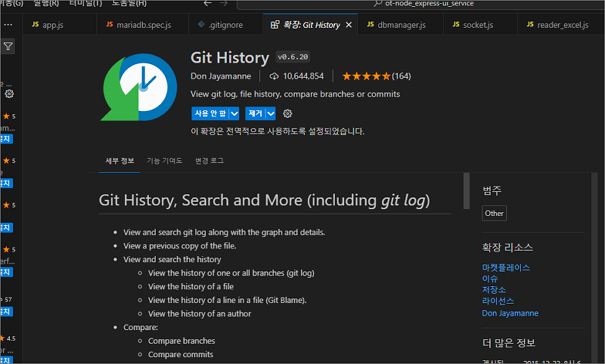Click 'View and search the history' bullet
This screenshot has width=605, height=364.
pyautogui.click(x=172, y=259)
